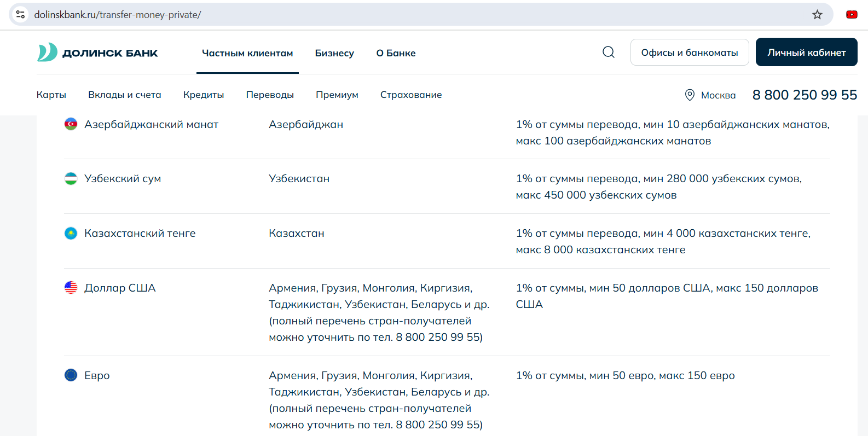Open the Кредиты menu
The image size is (868, 436).
coord(204,95)
